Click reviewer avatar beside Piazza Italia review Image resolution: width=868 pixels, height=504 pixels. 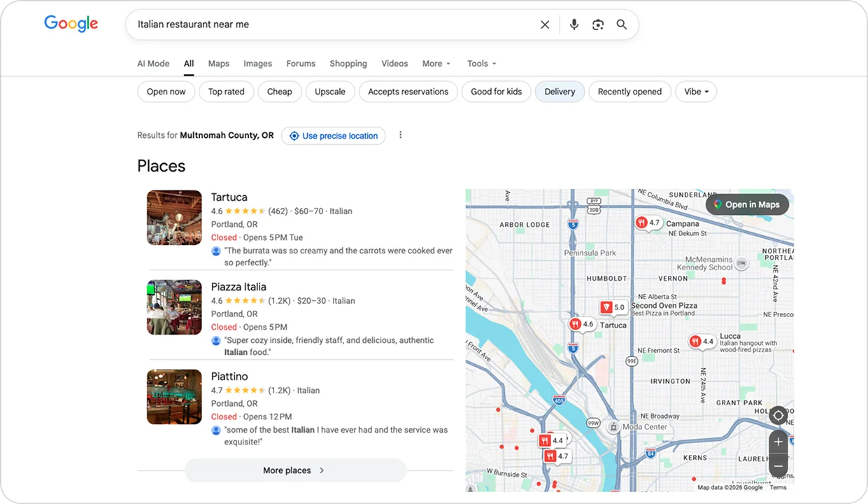216,340
